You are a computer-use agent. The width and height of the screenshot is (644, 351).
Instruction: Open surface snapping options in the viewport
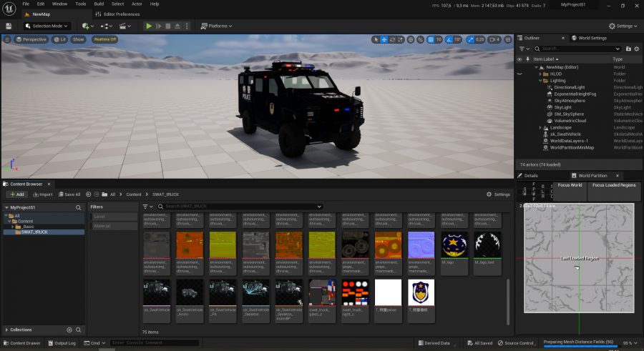coord(420,39)
